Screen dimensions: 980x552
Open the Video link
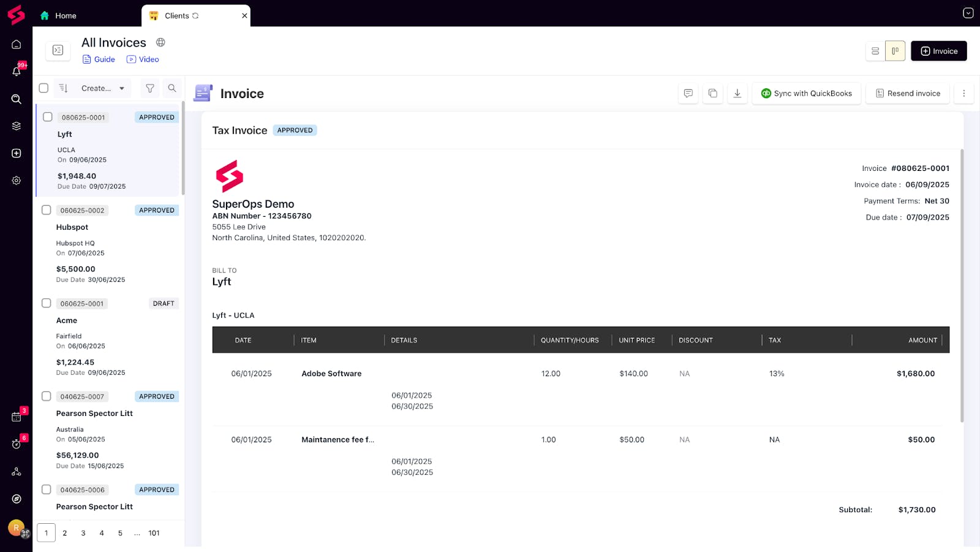[143, 59]
